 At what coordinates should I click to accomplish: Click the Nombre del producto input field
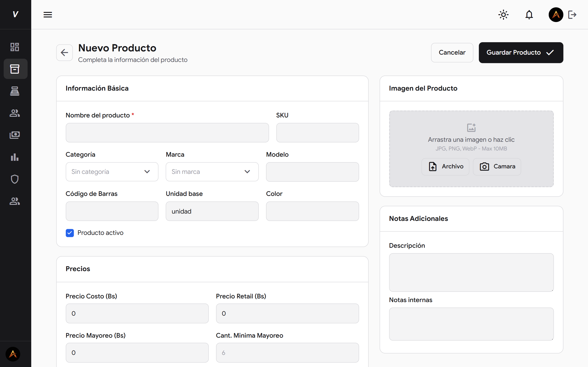click(x=167, y=133)
